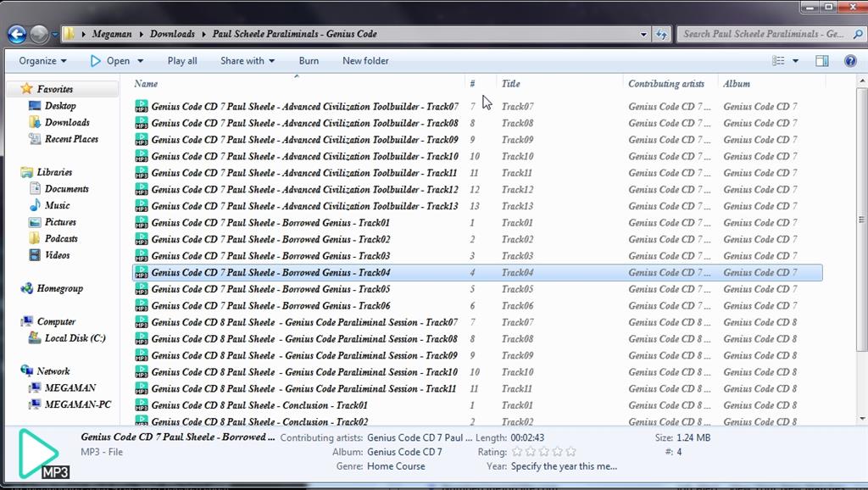Image resolution: width=868 pixels, height=490 pixels.
Task: Expand the address bar history dropdown
Action: pos(643,34)
